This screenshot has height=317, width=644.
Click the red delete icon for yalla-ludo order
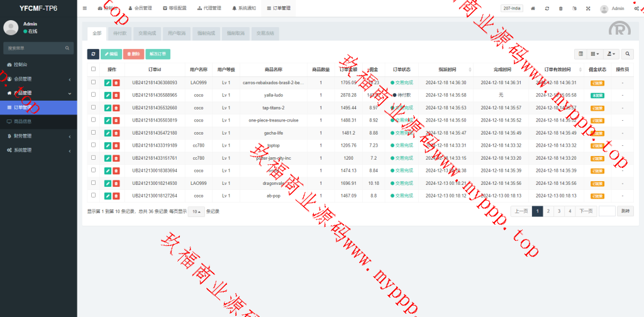coord(116,95)
